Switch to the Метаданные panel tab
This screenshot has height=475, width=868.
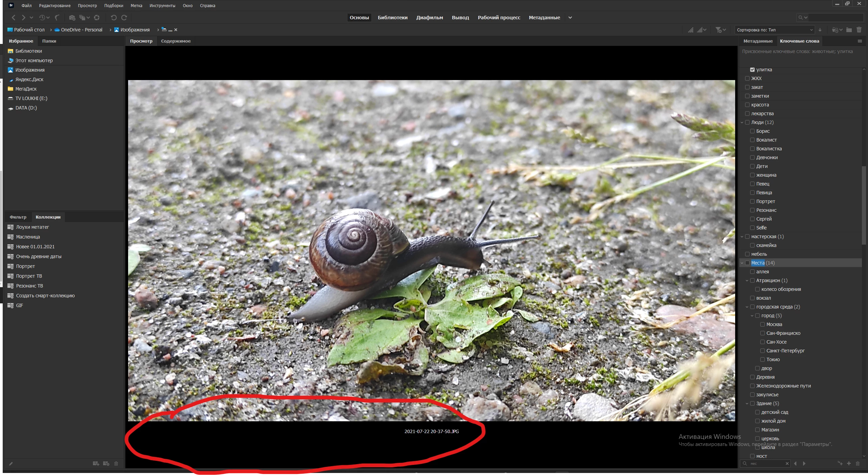coord(758,41)
